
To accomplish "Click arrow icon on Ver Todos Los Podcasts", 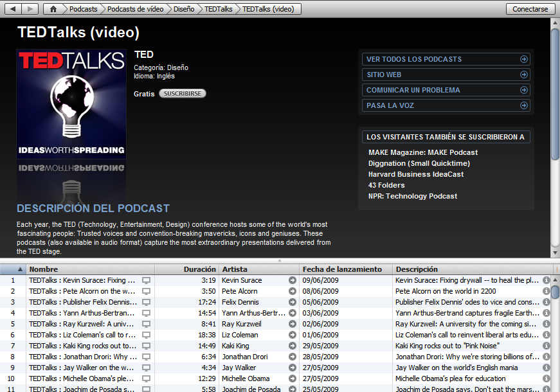I will tap(523, 59).
